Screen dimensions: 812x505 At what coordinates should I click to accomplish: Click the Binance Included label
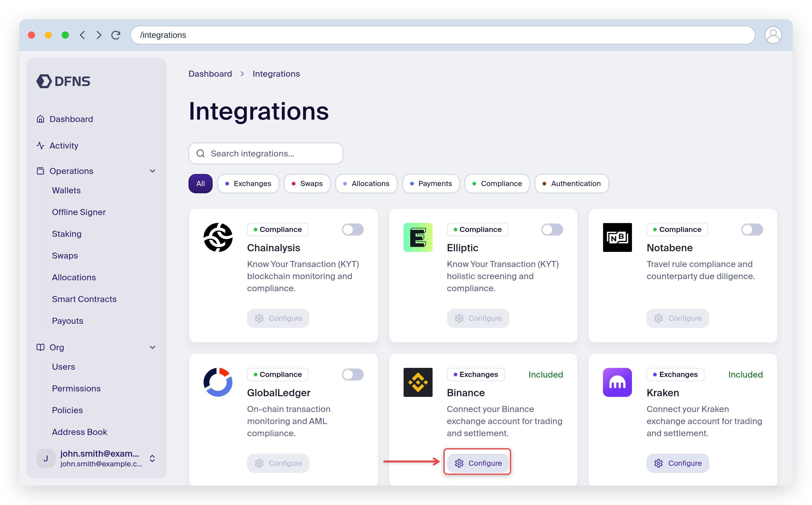click(546, 375)
